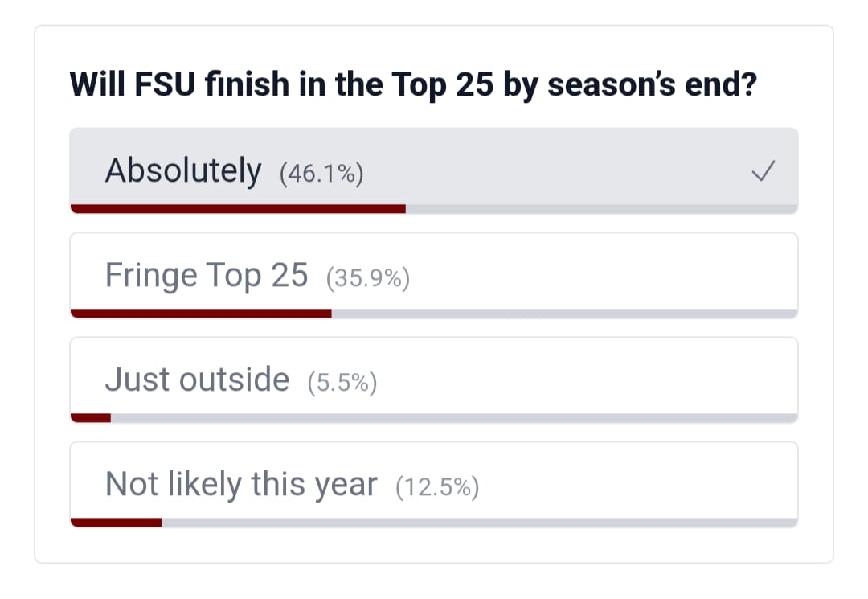Click the red filled bar under Absolutely
Viewport: 868px width, 599px height.
(x=238, y=209)
